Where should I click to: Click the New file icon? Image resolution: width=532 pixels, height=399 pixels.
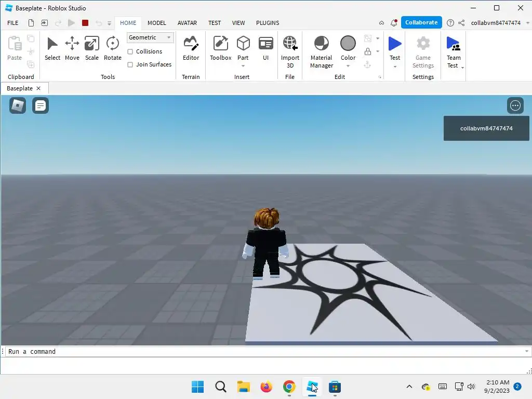[x=31, y=23]
